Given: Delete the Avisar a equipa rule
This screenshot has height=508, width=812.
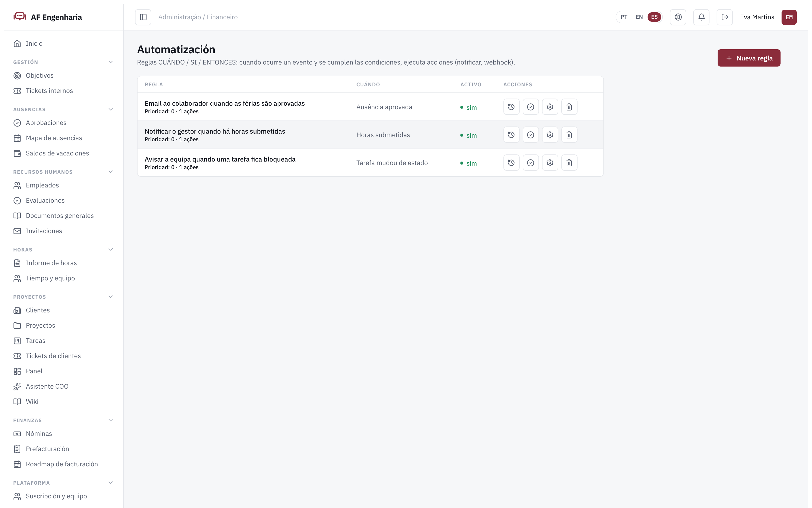Looking at the screenshot, I should point(569,163).
